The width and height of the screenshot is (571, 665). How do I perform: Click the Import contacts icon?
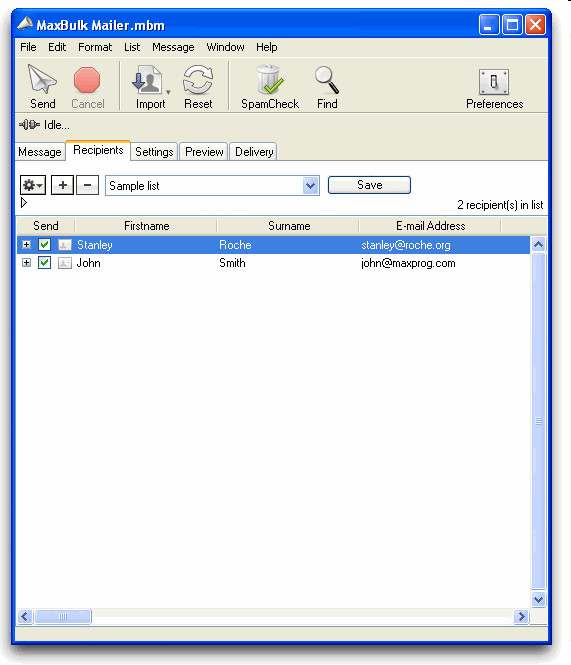147,80
